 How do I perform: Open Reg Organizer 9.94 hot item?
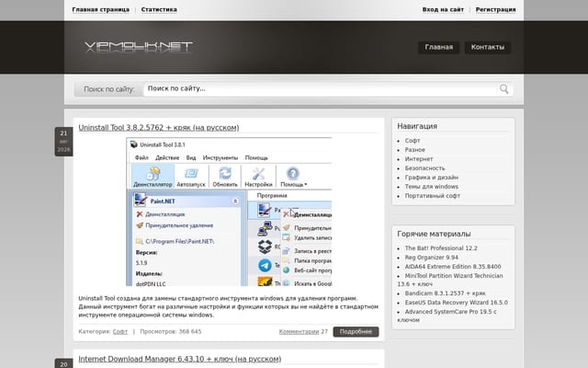coord(431,258)
